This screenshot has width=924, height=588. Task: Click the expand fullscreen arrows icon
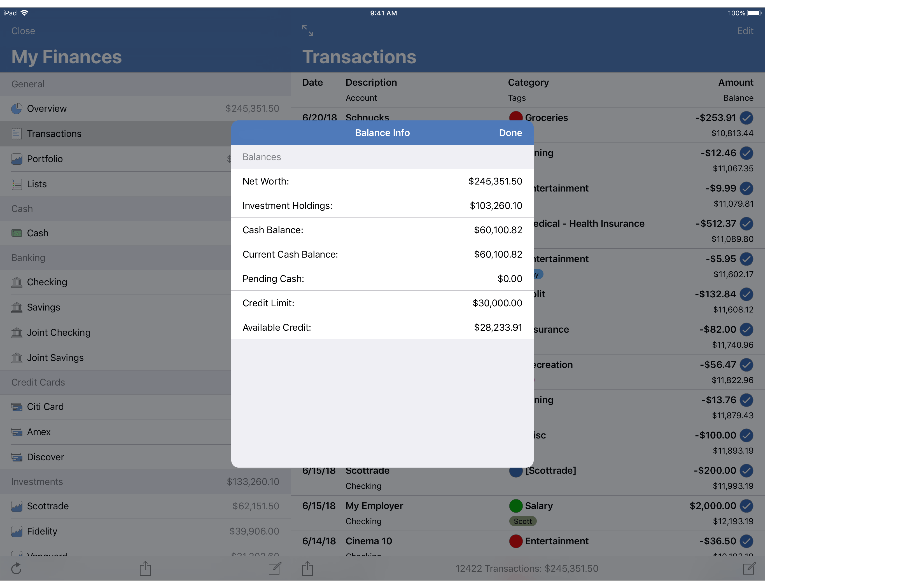[x=307, y=30]
